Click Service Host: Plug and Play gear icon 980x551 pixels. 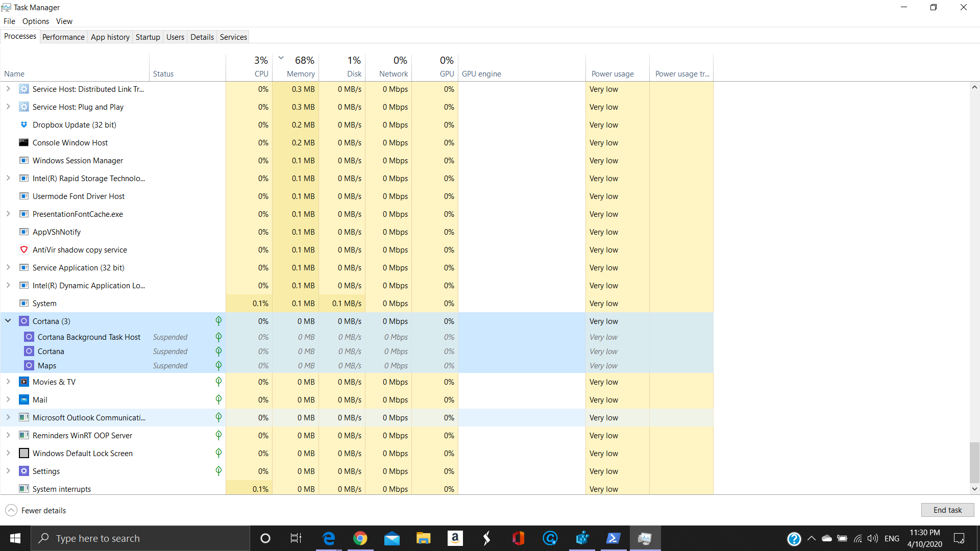(24, 107)
